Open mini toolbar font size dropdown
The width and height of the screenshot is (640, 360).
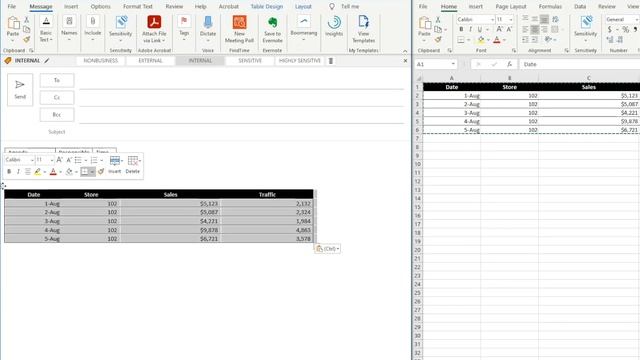click(51, 160)
